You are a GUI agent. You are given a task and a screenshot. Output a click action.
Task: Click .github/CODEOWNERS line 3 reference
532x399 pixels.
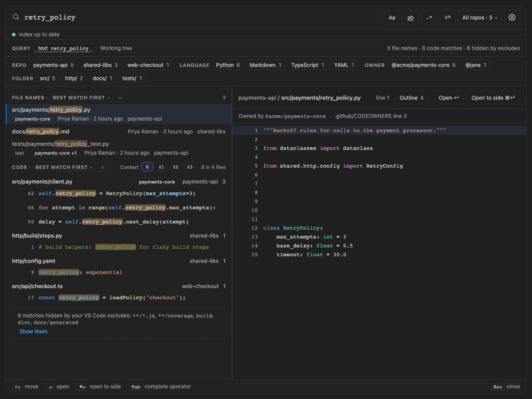pos(371,116)
